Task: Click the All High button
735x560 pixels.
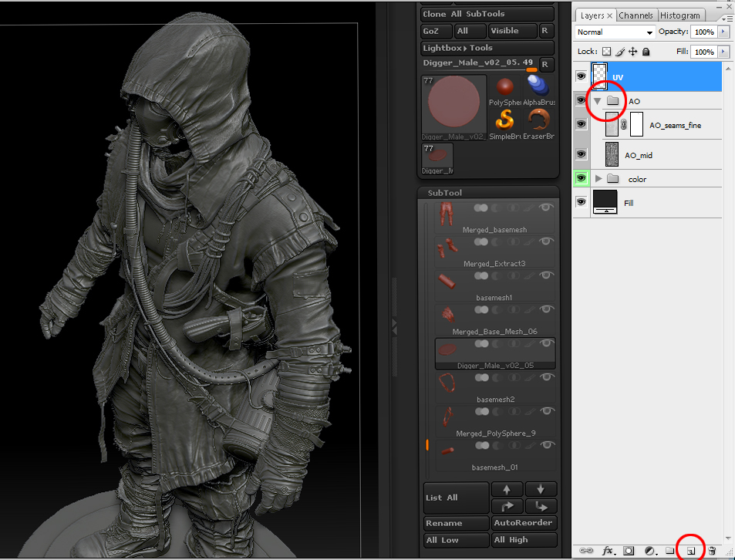Action: [x=524, y=540]
